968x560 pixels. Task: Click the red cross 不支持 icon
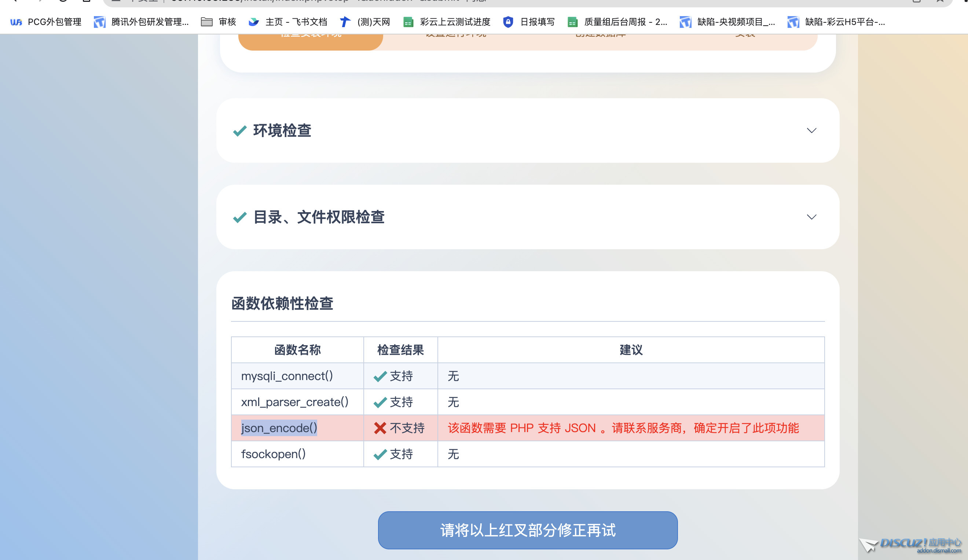(380, 428)
